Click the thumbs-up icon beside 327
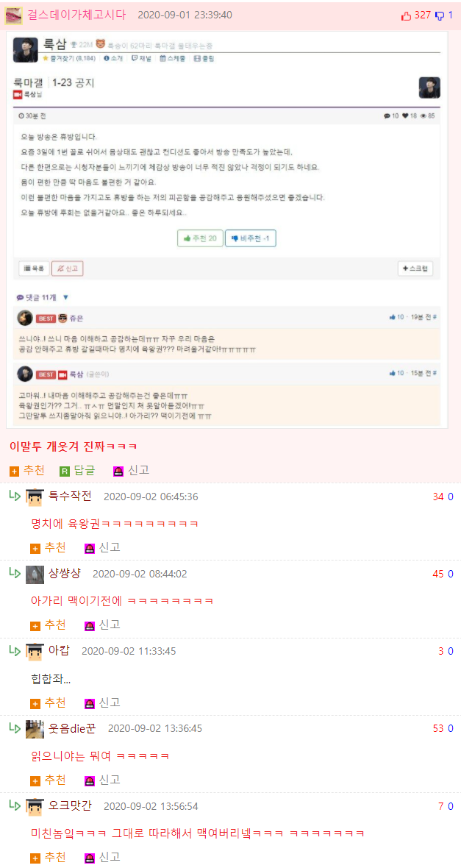Image resolution: width=461 pixels, height=868 pixels. click(406, 15)
